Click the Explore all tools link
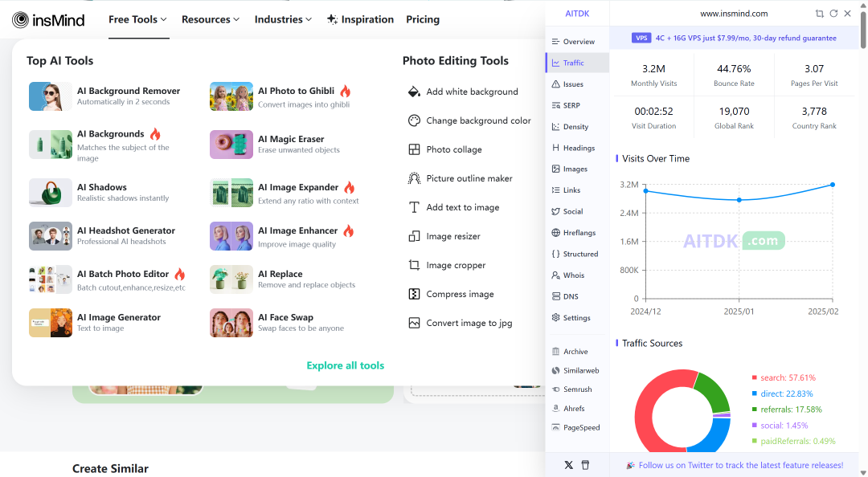868x477 pixels. pyautogui.click(x=346, y=365)
